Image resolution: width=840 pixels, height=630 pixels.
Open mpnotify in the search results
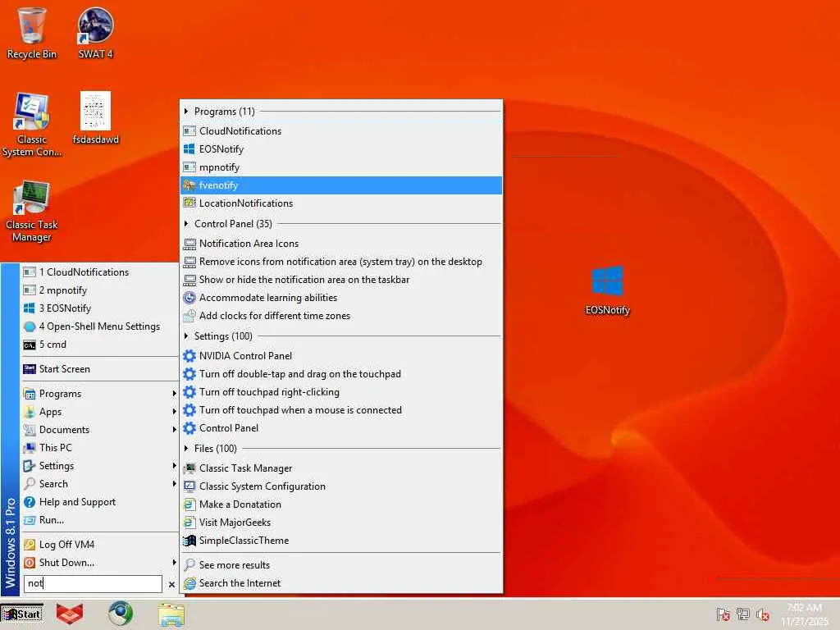pyautogui.click(x=341, y=167)
